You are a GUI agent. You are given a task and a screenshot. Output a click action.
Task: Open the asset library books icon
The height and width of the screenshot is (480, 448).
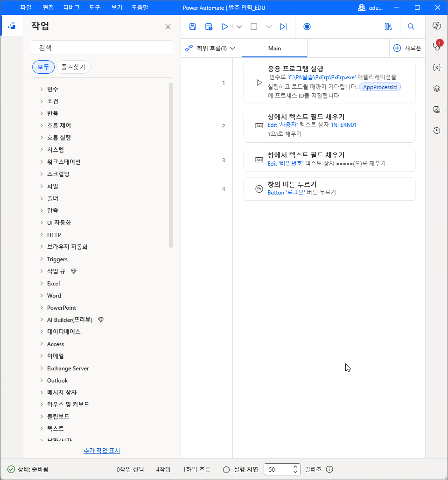click(x=388, y=27)
